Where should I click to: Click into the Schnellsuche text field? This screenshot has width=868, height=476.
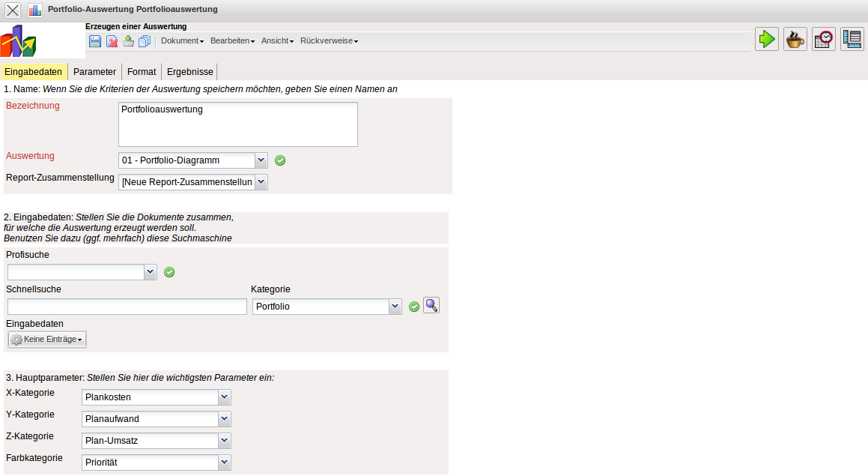pyautogui.click(x=127, y=307)
